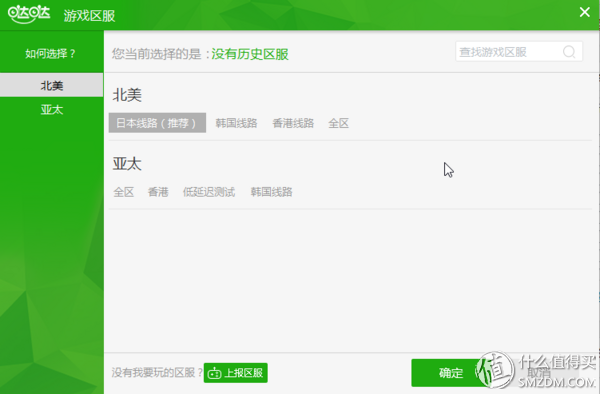
Task: Click the search magnifier icon
Action: (x=569, y=52)
